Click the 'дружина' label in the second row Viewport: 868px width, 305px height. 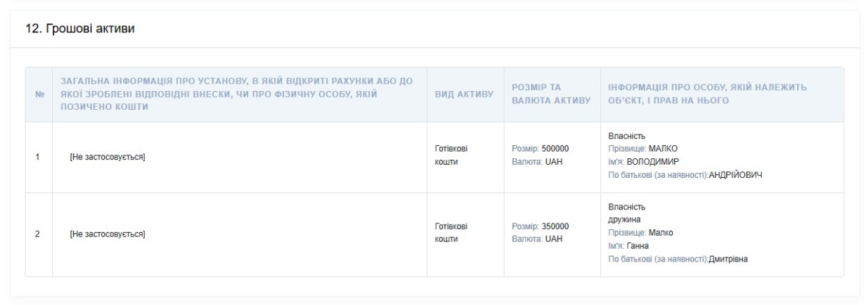tap(624, 220)
